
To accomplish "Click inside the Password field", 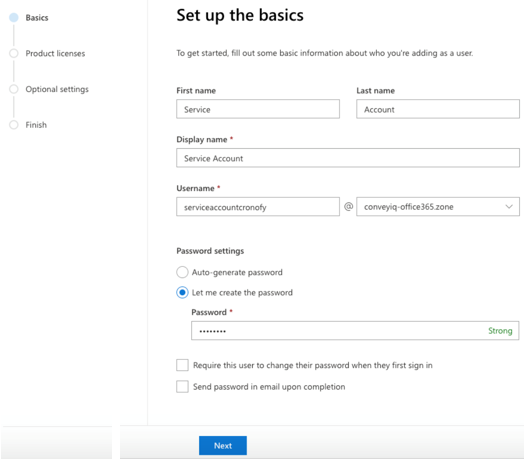I will coord(355,331).
